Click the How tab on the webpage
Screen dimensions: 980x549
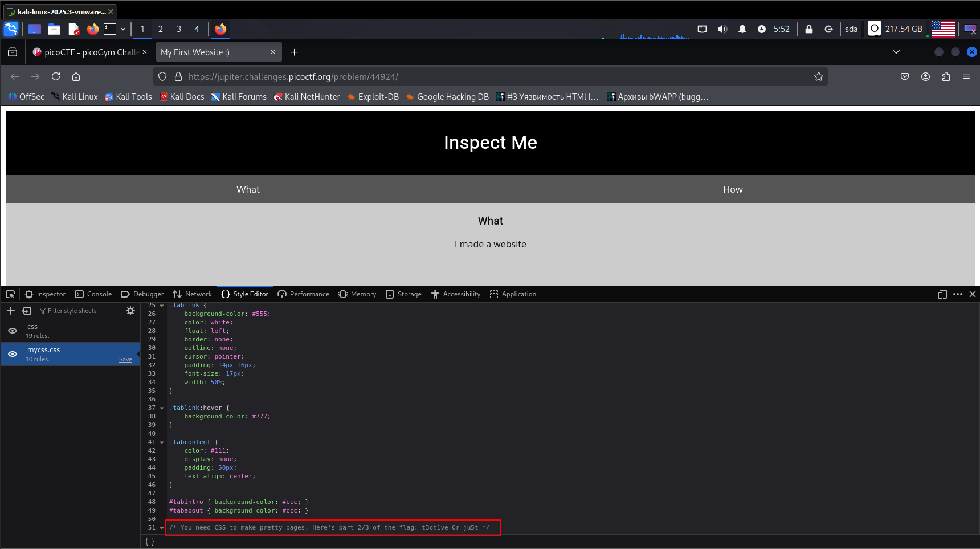click(733, 189)
